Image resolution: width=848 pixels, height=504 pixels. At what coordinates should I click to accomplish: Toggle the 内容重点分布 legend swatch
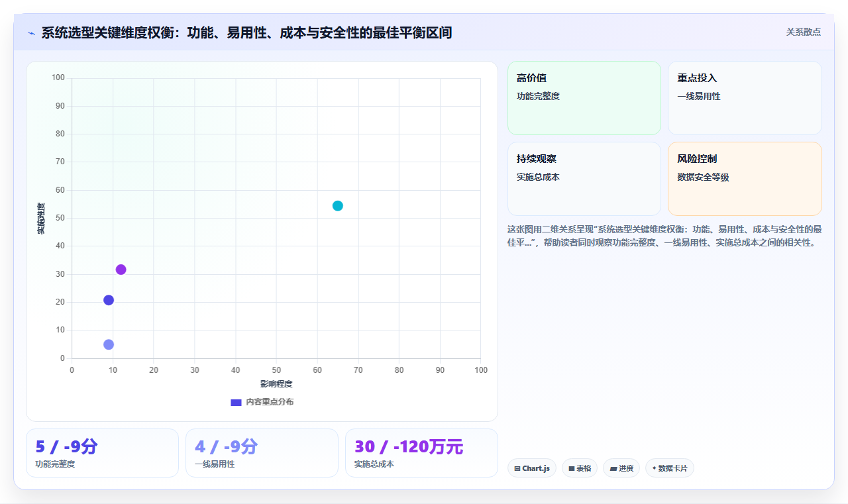click(236, 402)
